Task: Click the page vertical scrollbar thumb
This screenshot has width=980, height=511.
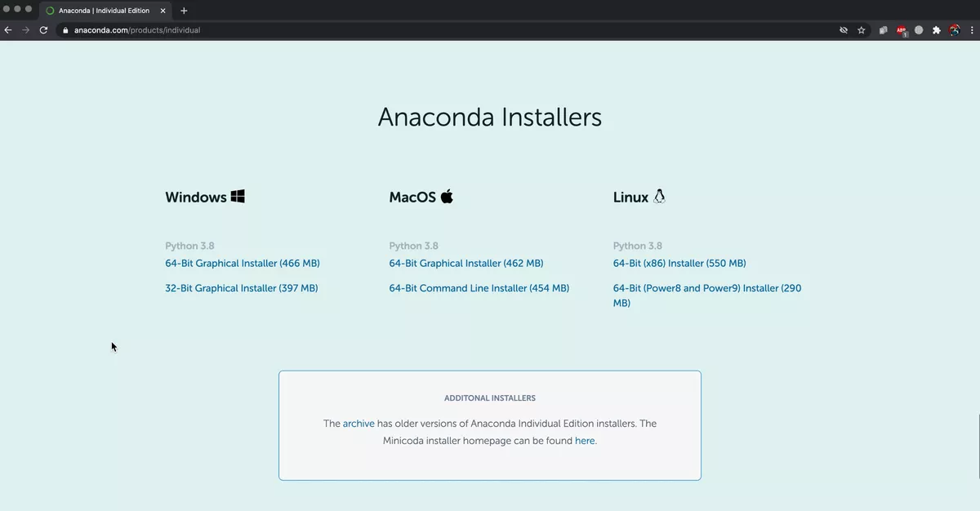Action: 978,447
